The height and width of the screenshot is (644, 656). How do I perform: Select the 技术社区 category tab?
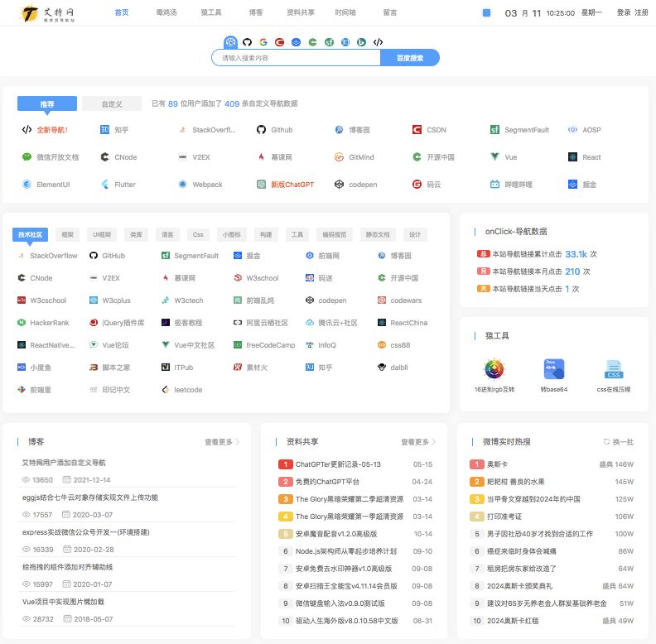(30, 234)
